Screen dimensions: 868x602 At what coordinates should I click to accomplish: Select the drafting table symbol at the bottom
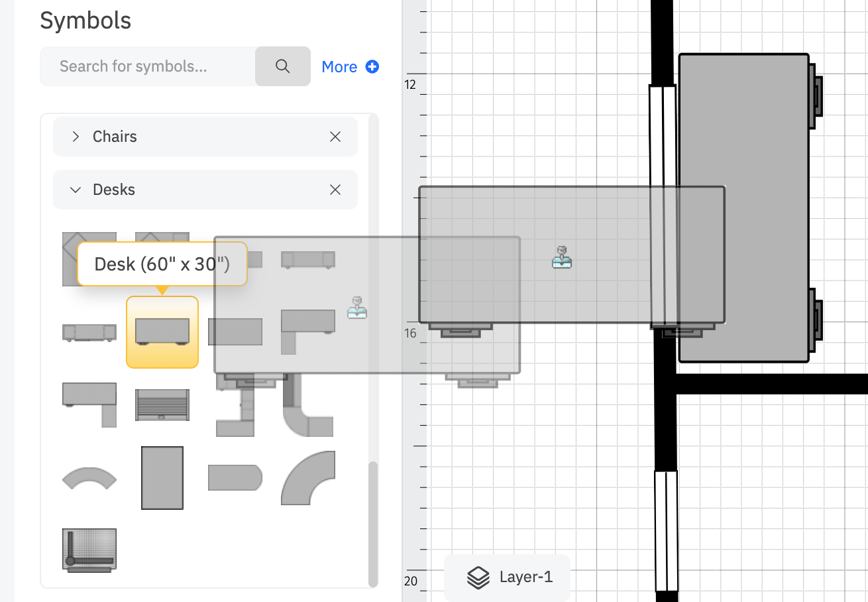[89, 549]
